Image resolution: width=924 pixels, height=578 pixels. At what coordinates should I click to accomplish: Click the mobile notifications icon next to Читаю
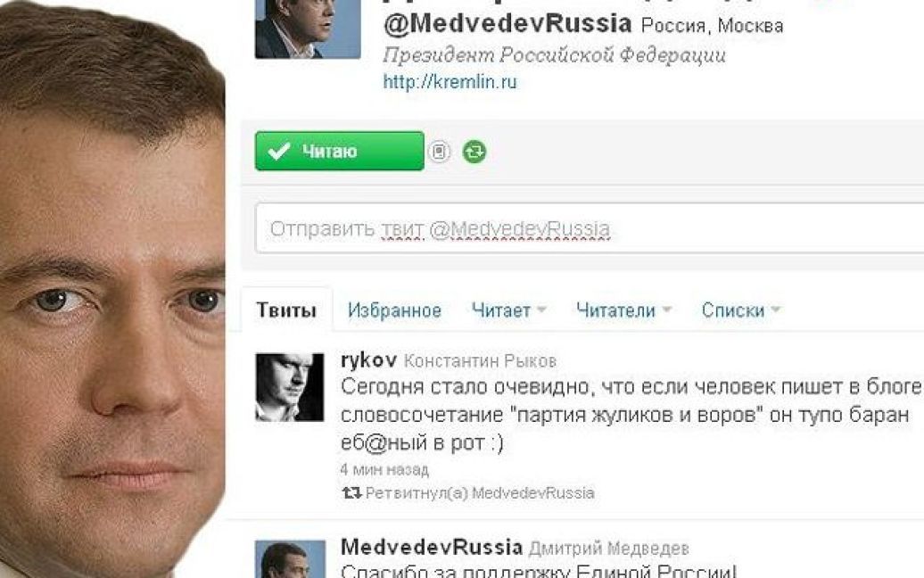click(x=439, y=152)
